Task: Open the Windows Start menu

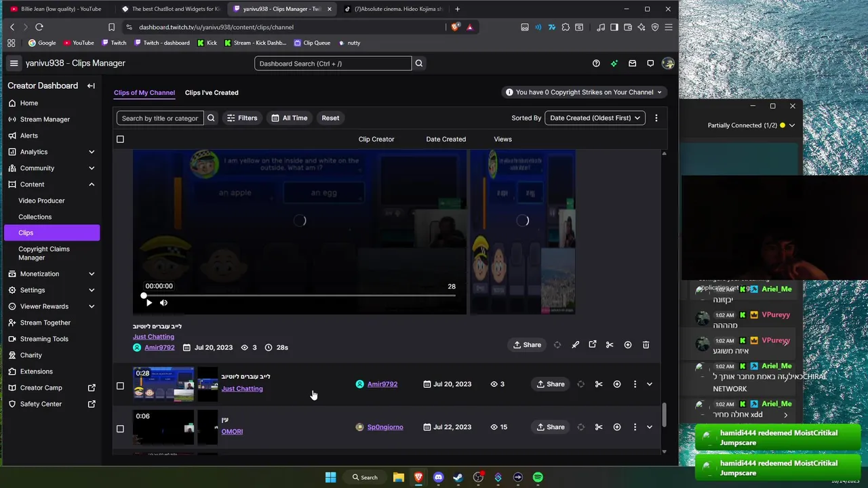Action: pos(330,477)
